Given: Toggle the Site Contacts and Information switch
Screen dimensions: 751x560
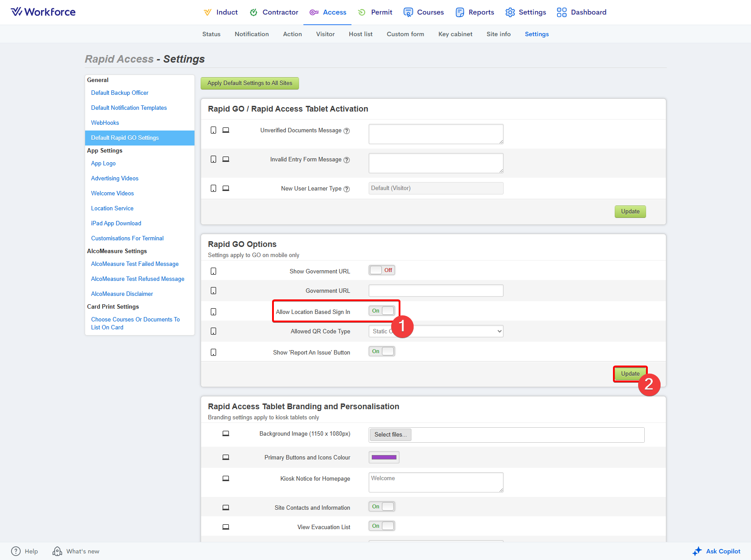Looking at the screenshot, I should [382, 507].
